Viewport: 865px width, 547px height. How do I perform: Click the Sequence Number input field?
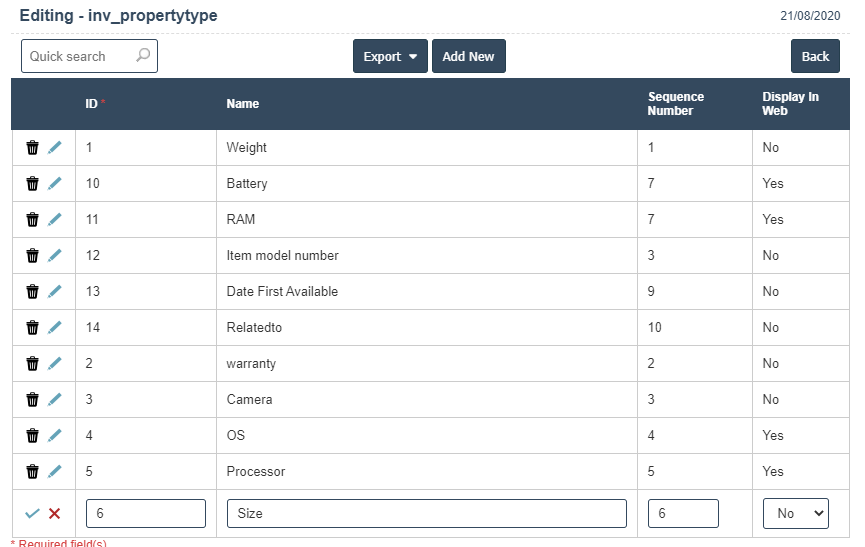(x=683, y=513)
